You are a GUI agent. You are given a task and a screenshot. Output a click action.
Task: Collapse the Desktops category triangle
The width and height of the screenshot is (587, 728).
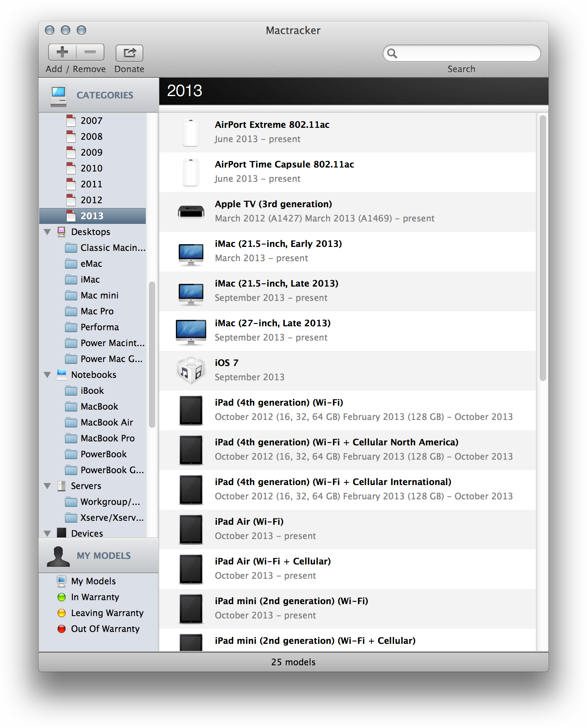pyautogui.click(x=47, y=232)
